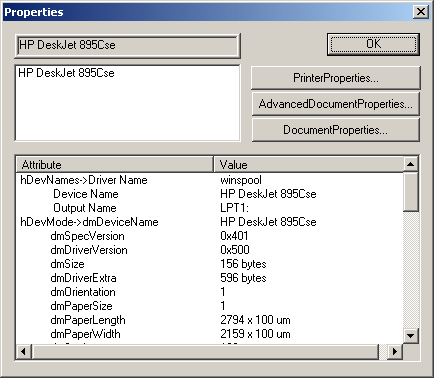Open AdvancedDocumentProperties dialog
The width and height of the screenshot is (434, 378).
click(336, 104)
